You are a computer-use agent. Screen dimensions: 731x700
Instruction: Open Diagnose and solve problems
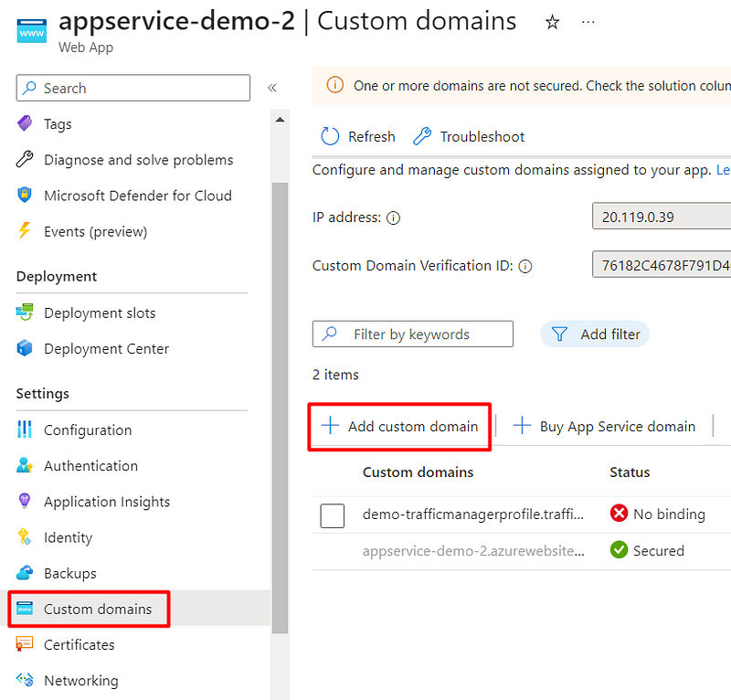(x=139, y=160)
